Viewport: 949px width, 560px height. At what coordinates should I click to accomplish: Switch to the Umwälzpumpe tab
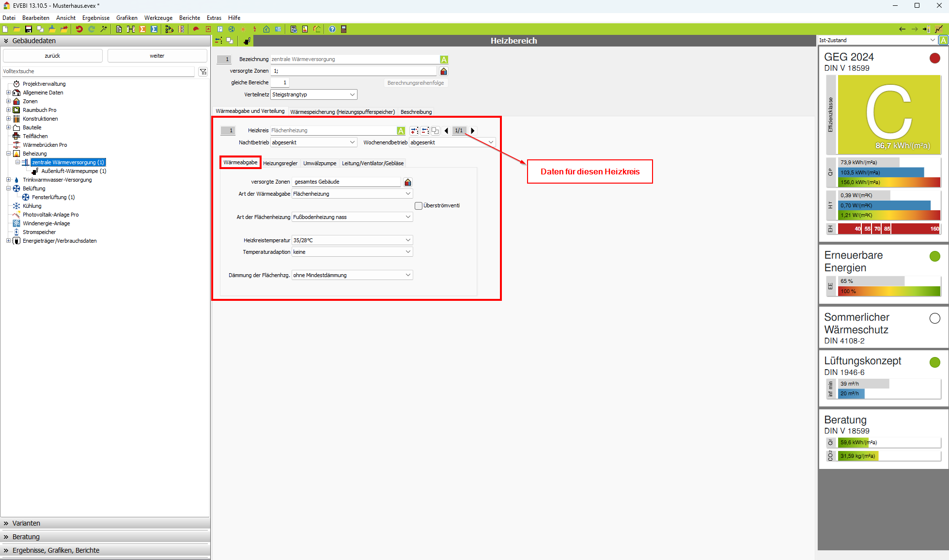pos(319,163)
